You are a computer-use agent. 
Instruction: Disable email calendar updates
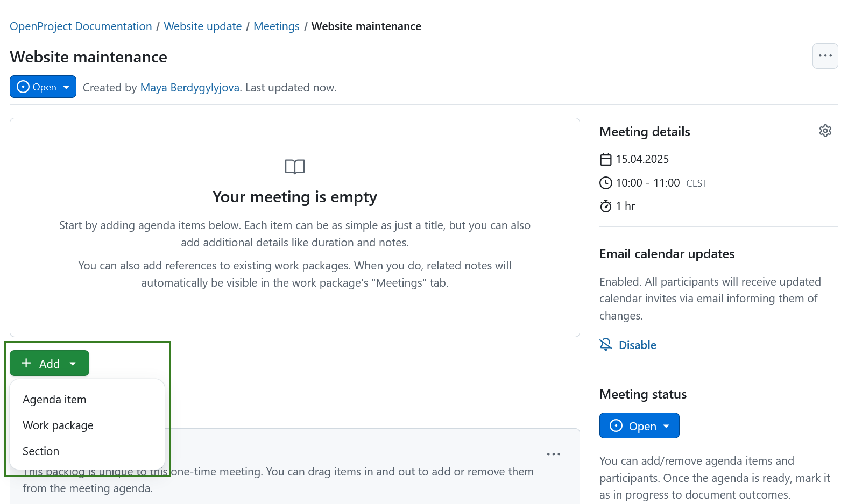tap(637, 345)
